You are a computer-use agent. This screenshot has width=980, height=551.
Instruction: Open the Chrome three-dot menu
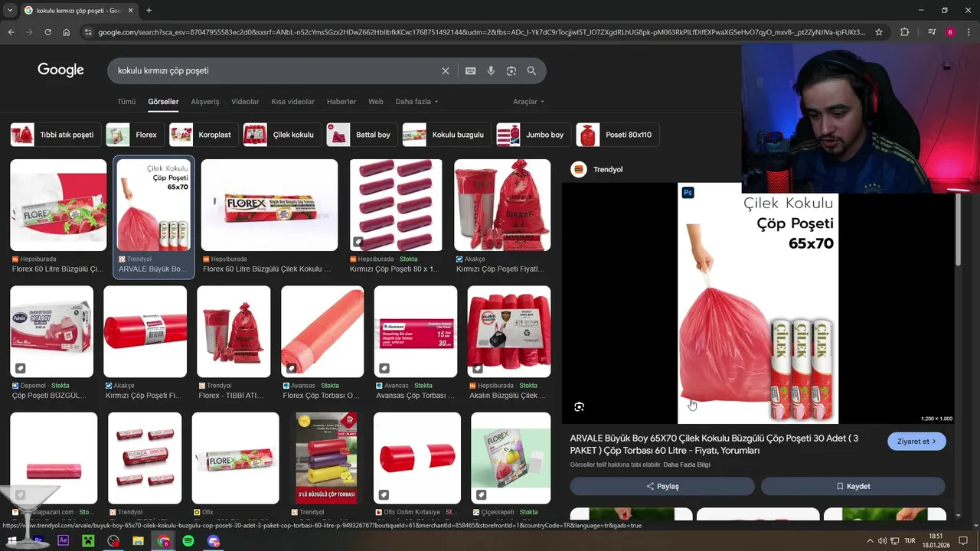(969, 32)
